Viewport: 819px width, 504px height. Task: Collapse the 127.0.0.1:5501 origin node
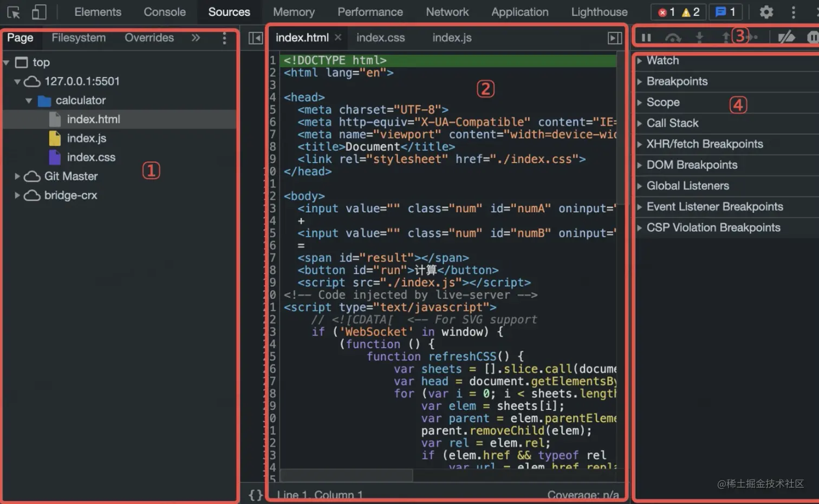[x=17, y=82]
